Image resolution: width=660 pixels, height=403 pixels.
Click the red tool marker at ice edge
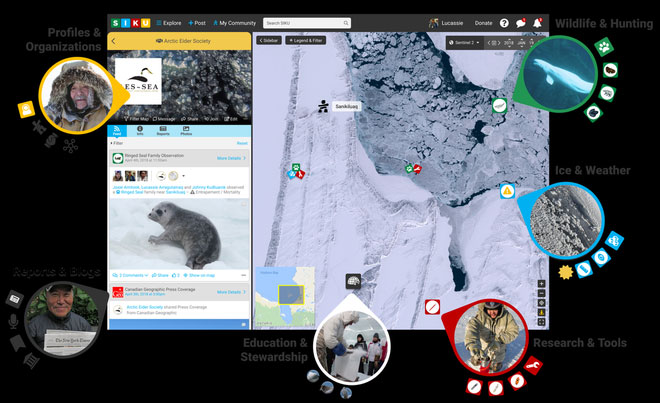417,169
